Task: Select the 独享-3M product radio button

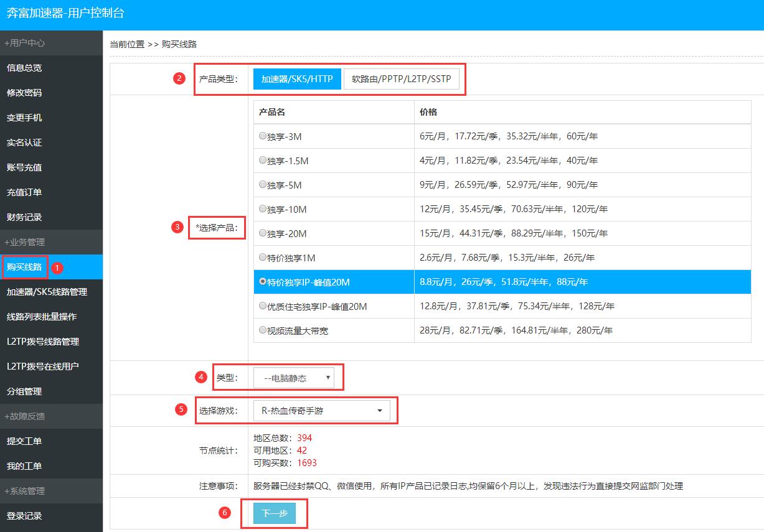Action: (x=263, y=136)
